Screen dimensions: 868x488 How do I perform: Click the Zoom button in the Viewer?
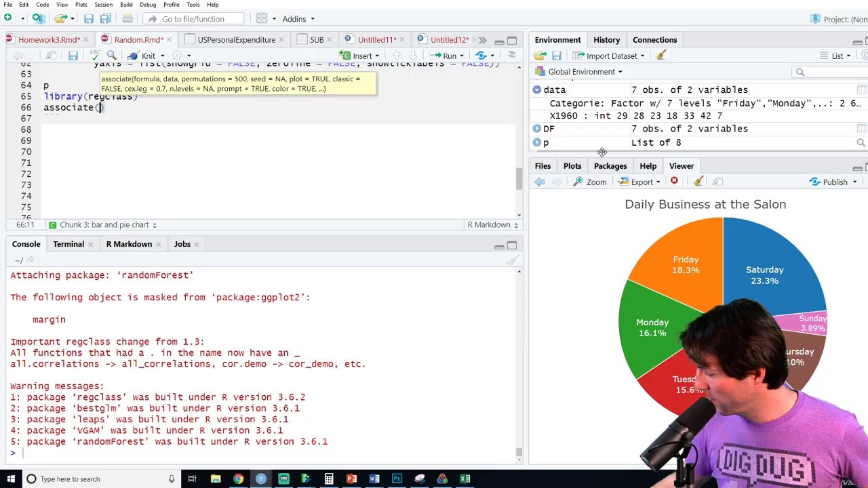tap(589, 182)
